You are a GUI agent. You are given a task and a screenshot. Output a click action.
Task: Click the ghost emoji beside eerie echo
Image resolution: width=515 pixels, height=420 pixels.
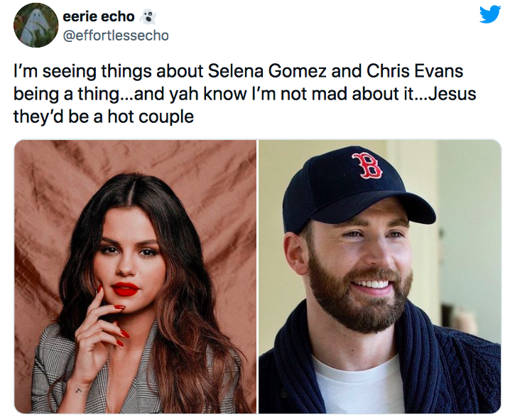coord(148,17)
